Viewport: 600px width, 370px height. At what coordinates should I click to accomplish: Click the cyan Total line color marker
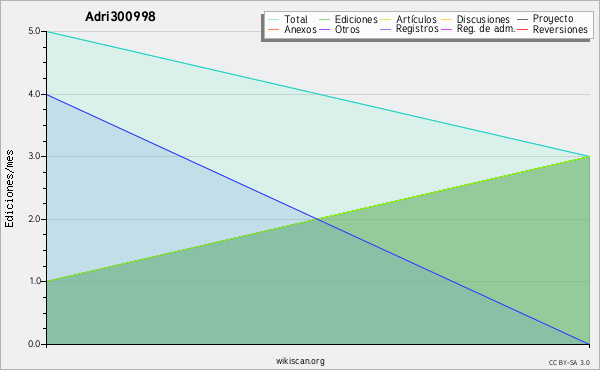point(274,20)
